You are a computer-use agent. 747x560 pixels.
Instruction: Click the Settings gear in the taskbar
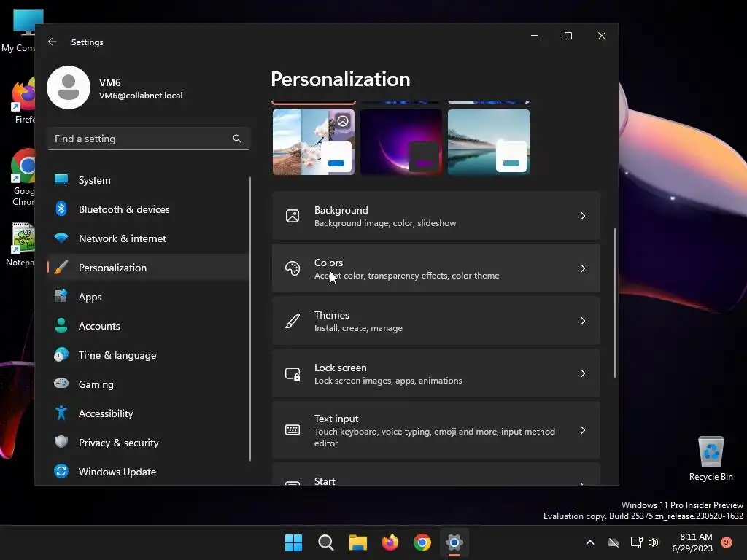coord(454,542)
